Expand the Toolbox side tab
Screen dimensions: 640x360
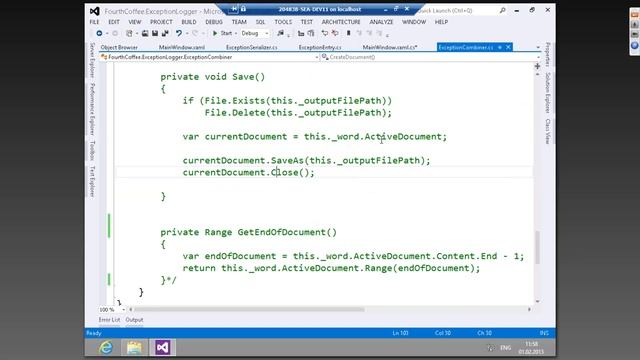(92, 151)
